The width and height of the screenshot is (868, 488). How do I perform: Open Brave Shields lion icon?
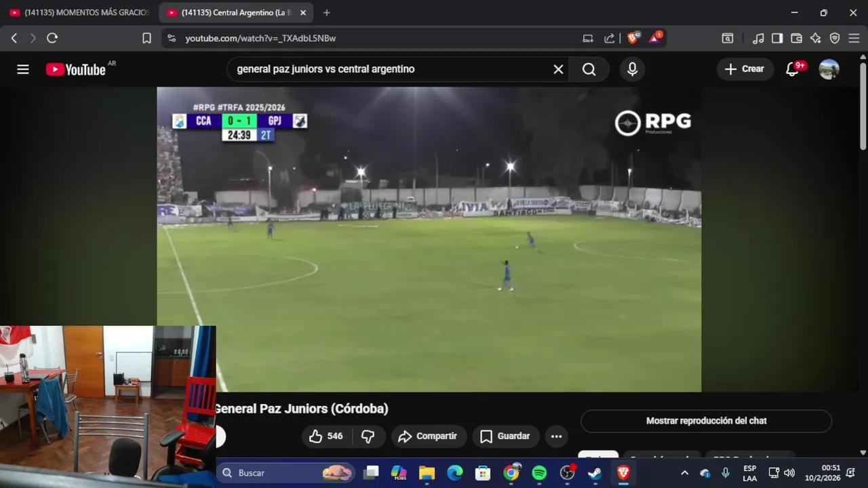pos(633,38)
